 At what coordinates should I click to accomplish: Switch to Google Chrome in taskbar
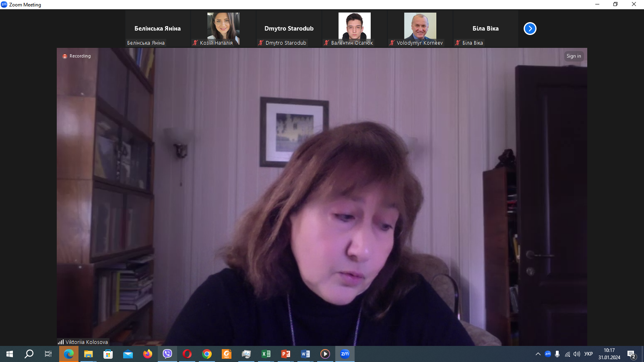207,354
